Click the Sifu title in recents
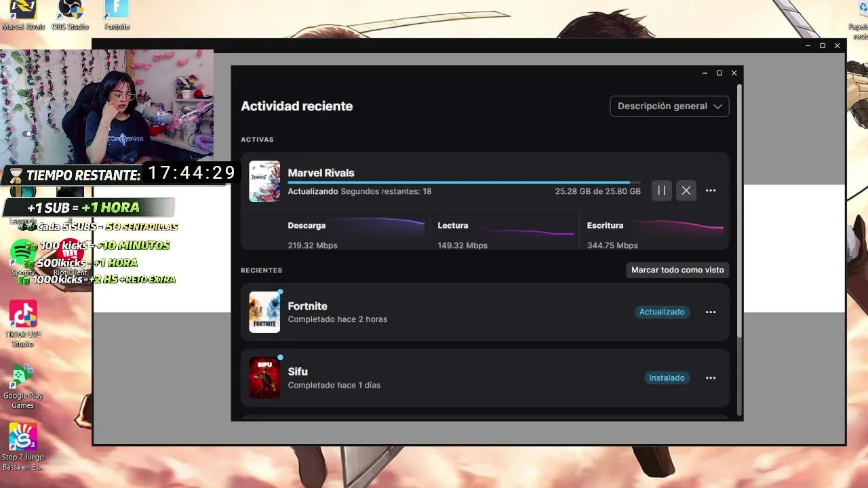Viewport: 868px width, 488px height. click(x=298, y=371)
